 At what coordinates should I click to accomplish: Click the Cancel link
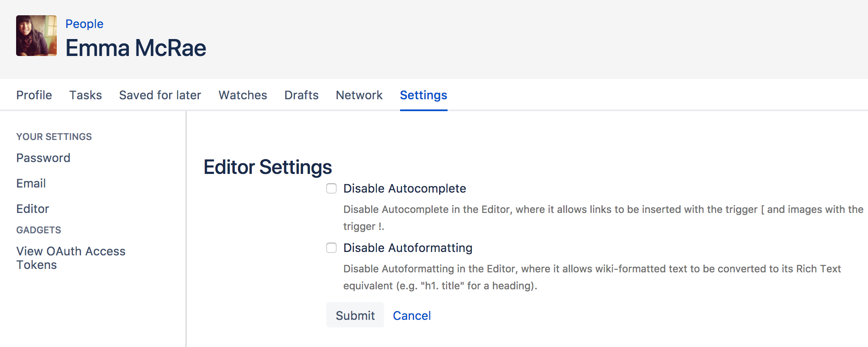click(x=412, y=316)
